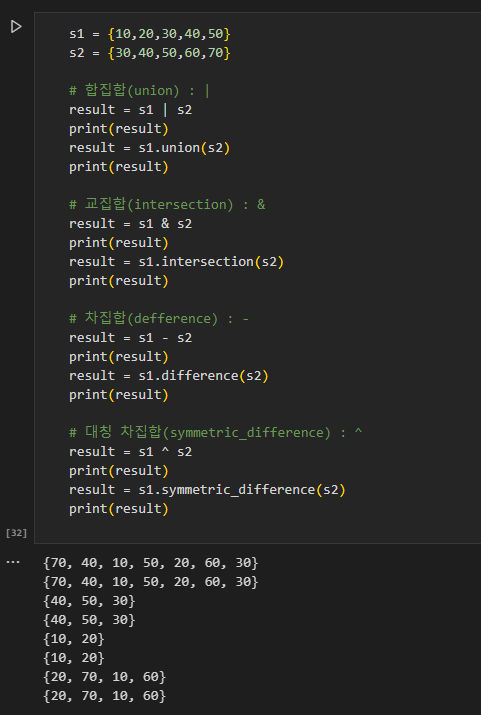The height and width of the screenshot is (715, 481).
Task: Place cursor in the s2 set definition line
Action: [x=150, y=53]
